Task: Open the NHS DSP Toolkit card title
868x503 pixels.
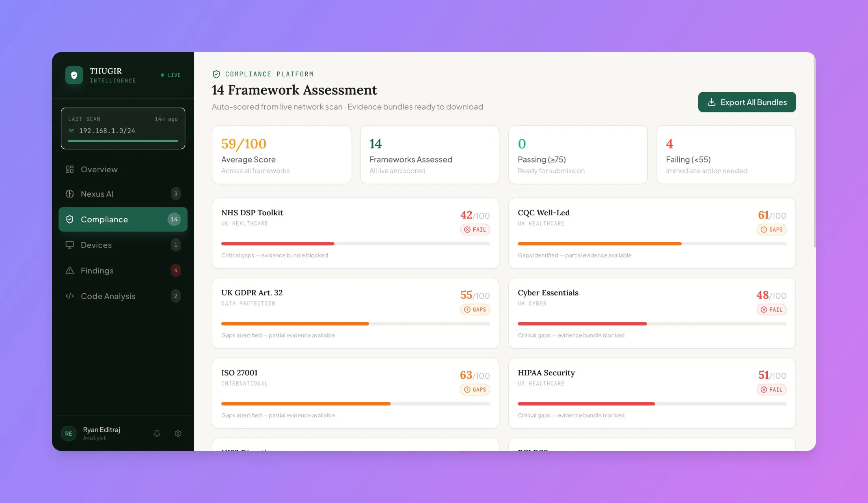Action: click(x=252, y=212)
